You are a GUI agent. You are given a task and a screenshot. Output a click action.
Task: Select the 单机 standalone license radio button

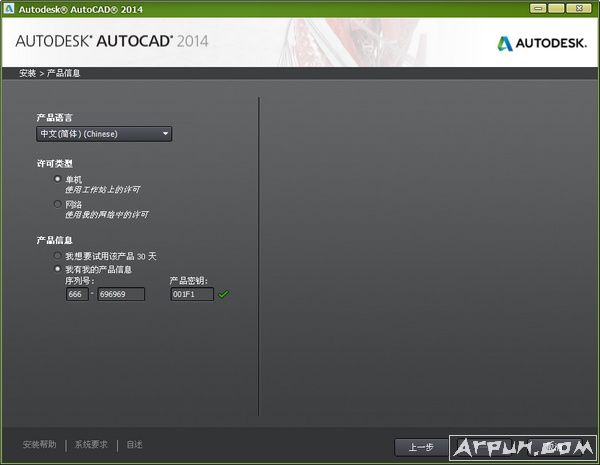click(57, 179)
